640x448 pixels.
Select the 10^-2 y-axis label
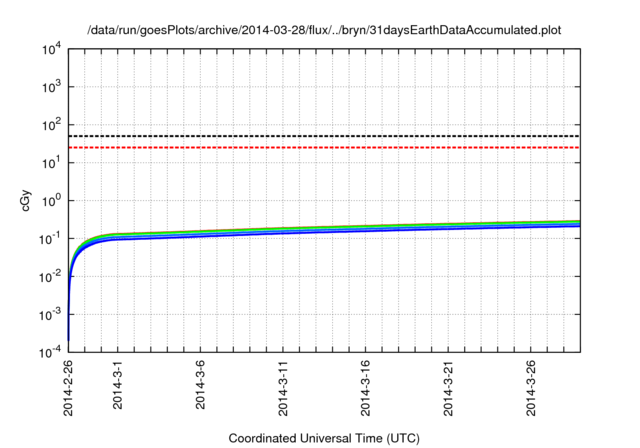click(x=50, y=277)
